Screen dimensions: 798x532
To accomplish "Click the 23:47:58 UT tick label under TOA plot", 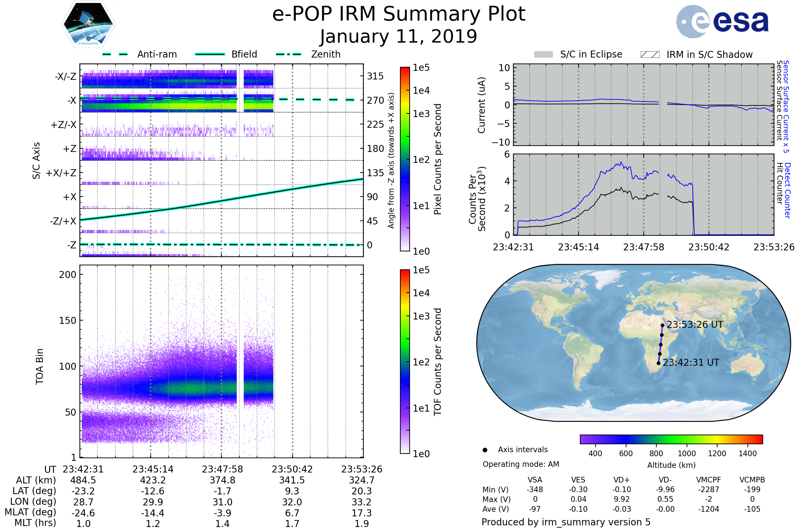I will click(x=222, y=469).
